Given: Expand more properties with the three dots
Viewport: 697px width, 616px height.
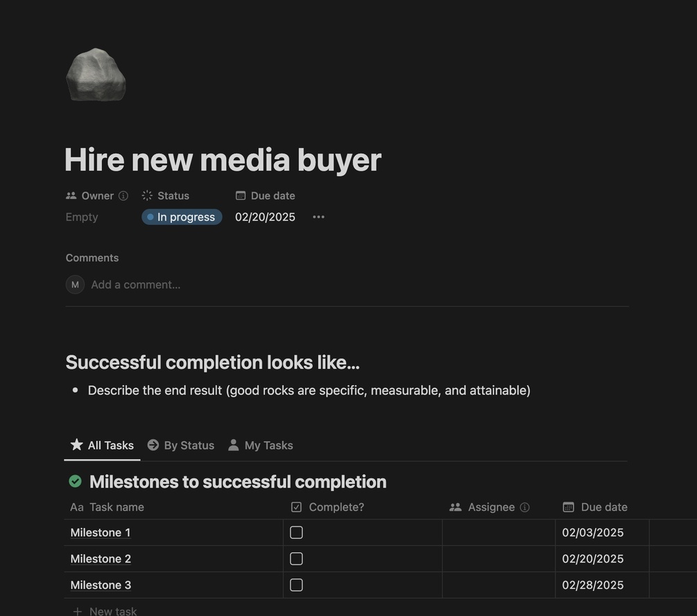Looking at the screenshot, I should point(318,217).
